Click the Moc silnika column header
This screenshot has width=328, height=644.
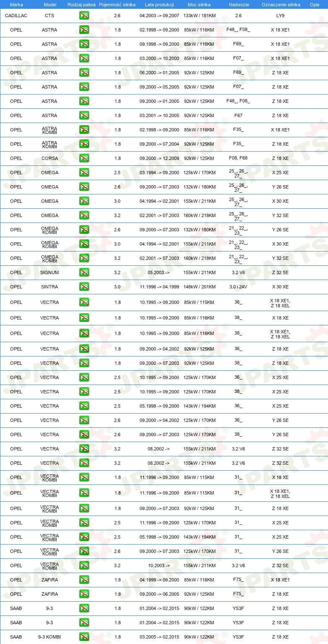199,4
